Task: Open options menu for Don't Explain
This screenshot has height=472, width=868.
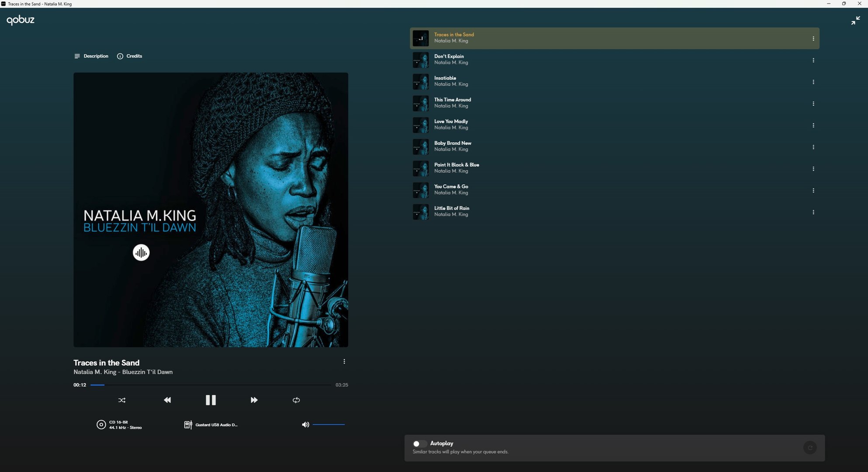Action: click(813, 60)
